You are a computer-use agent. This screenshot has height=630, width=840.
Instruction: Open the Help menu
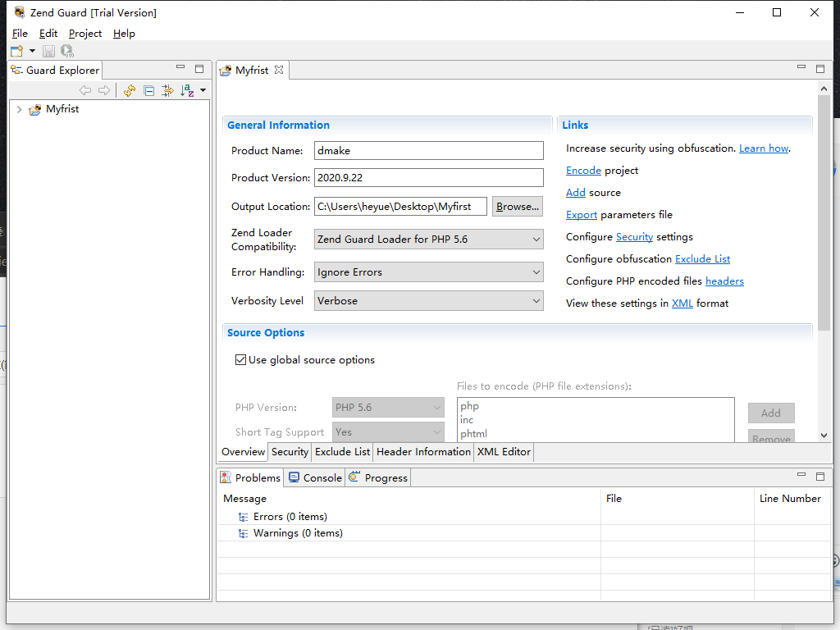click(x=124, y=33)
